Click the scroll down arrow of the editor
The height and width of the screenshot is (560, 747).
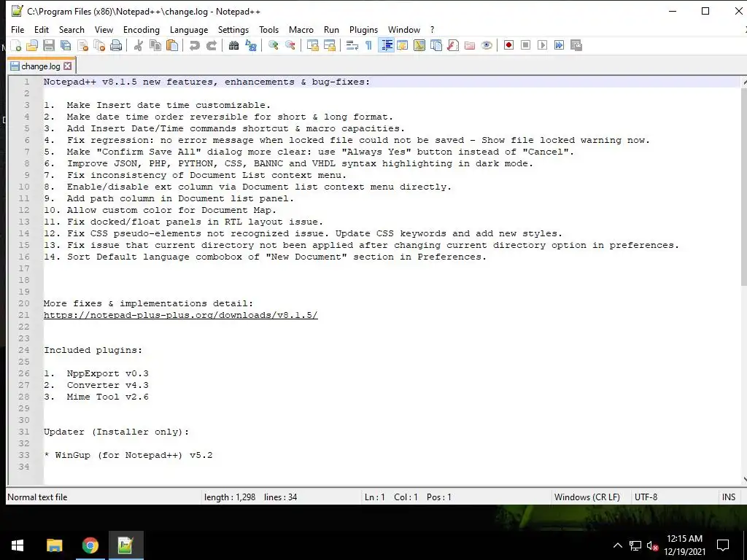point(743,479)
